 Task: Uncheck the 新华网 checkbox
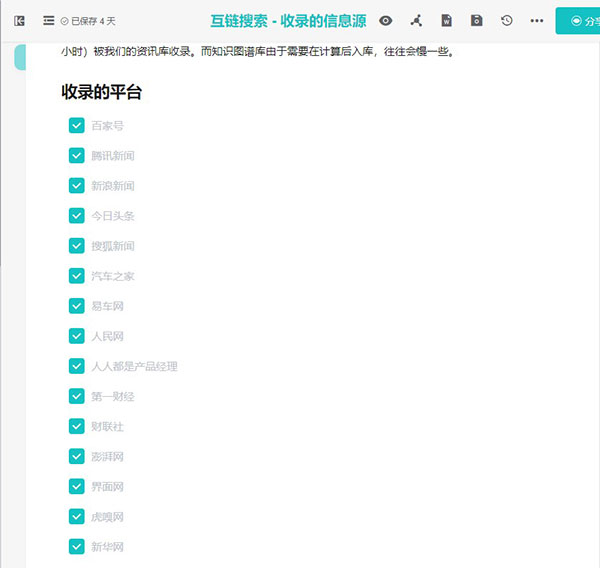click(x=76, y=546)
